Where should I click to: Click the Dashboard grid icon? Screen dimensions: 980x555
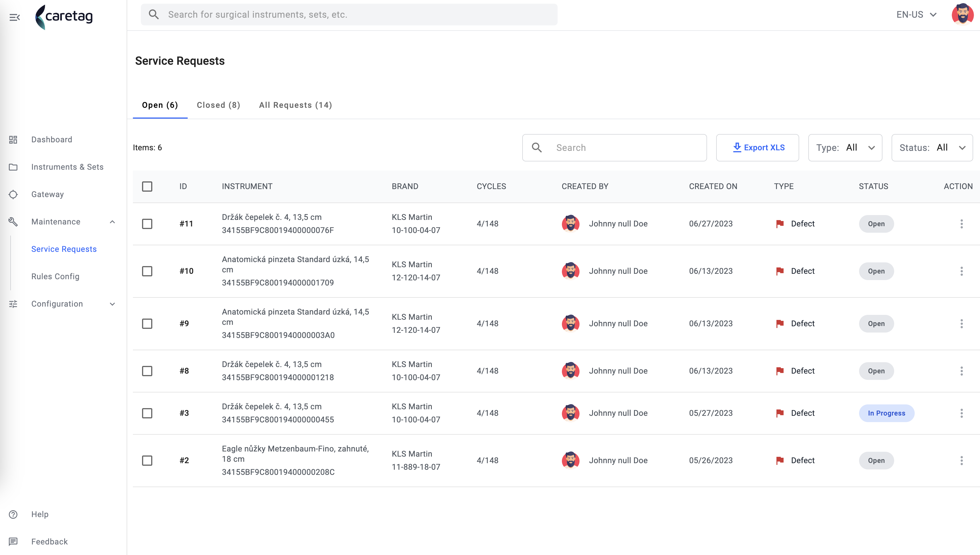(x=13, y=139)
